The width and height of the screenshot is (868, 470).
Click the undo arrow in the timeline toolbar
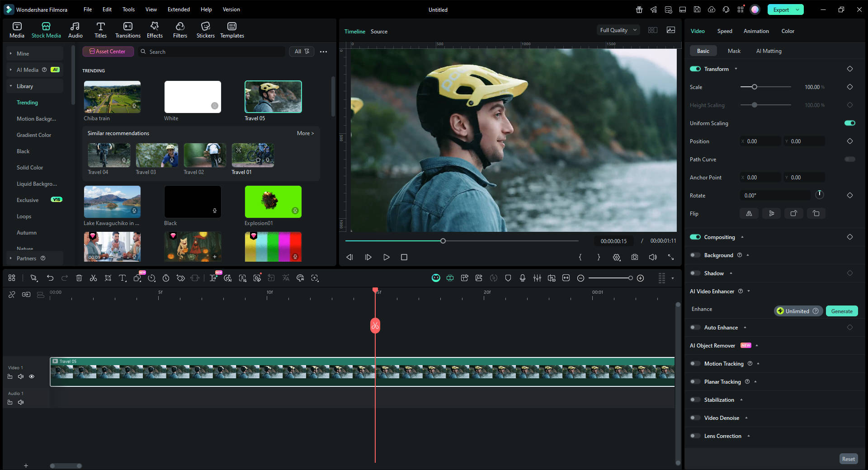click(x=50, y=278)
